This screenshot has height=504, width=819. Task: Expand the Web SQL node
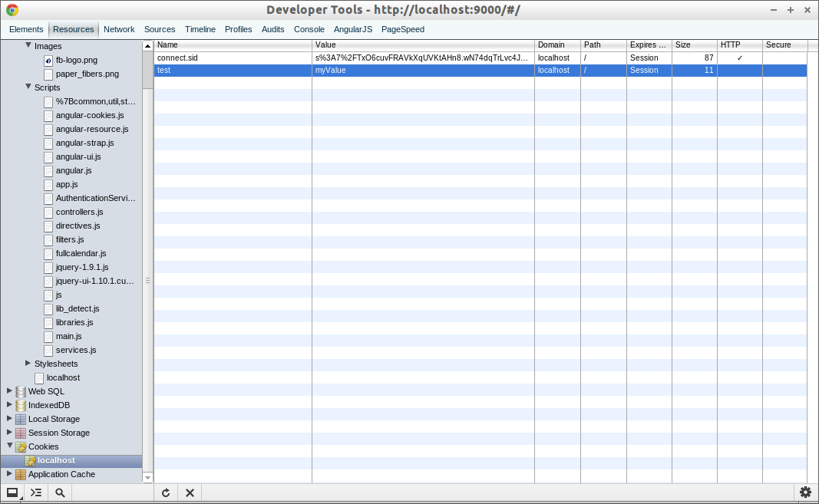point(9,390)
